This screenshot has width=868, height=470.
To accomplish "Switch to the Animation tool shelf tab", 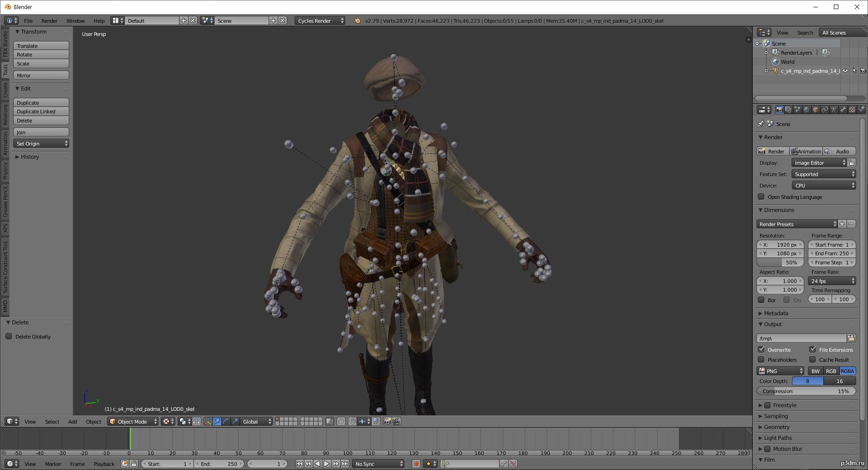I will 5,143.
